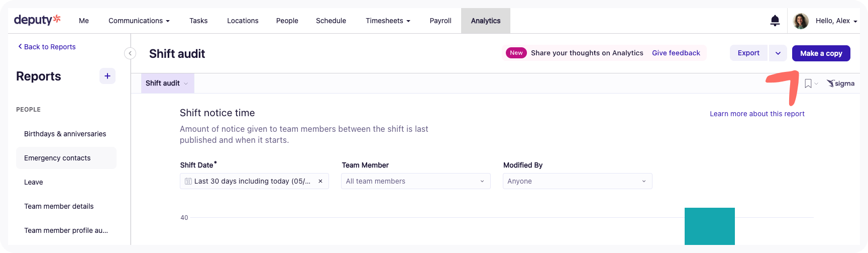This screenshot has width=868, height=253.
Task: Follow the Give feedback link
Action: point(676,53)
